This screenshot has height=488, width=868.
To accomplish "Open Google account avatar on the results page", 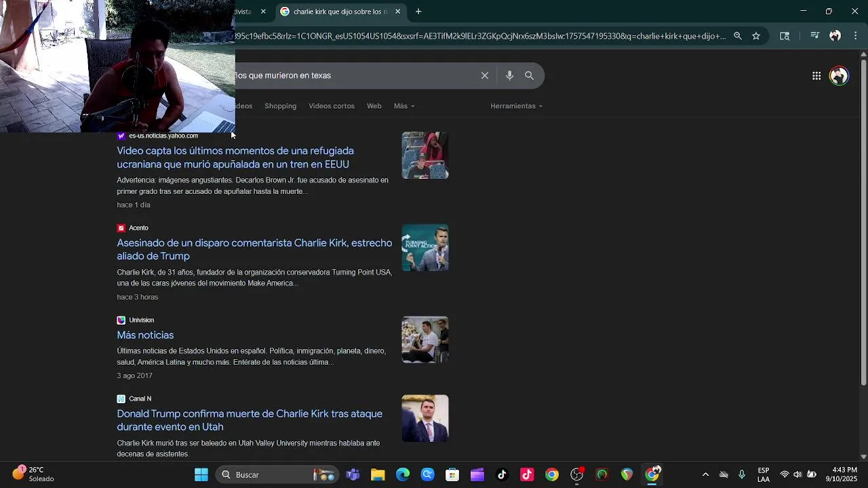I will click(x=839, y=76).
